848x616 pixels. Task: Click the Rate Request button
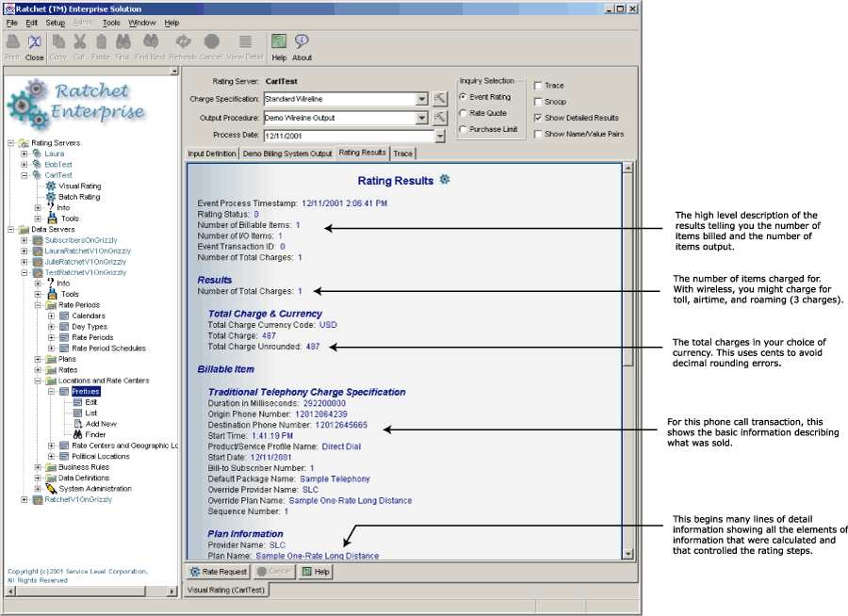pos(219,572)
